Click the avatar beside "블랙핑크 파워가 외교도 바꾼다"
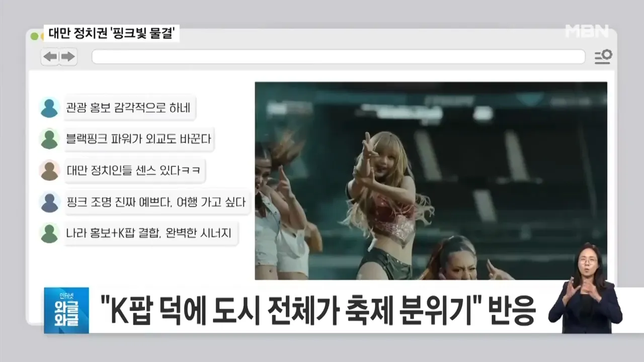The image size is (644, 362). pos(49,139)
